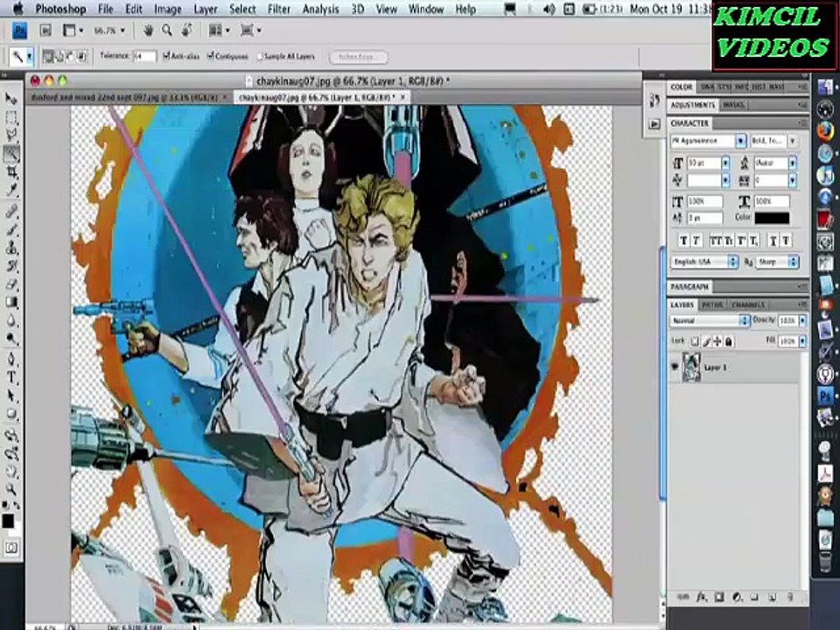
Task: Click the Rotate View tool in application bar
Action: 186,31
